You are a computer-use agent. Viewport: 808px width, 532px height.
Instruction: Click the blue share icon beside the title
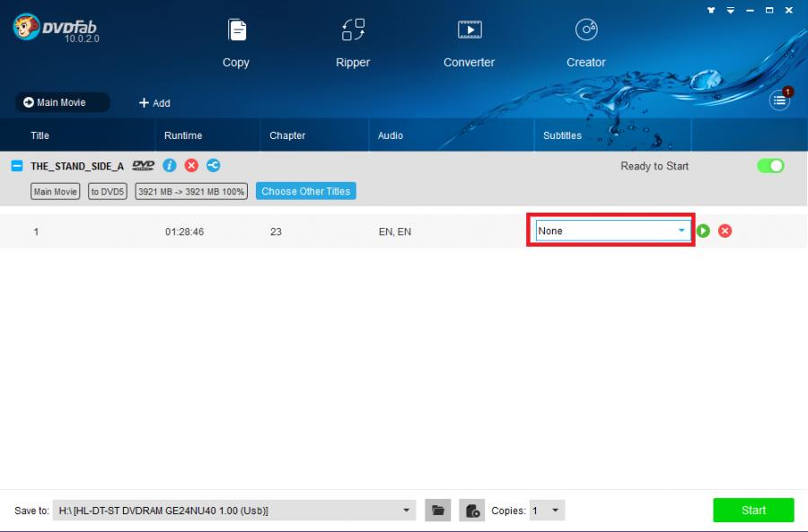coord(213,166)
